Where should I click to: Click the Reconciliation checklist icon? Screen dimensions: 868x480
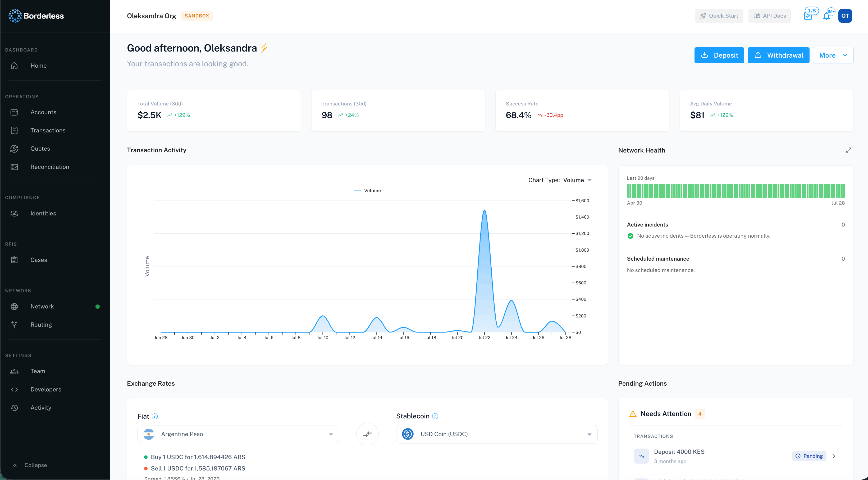coord(14,167)
